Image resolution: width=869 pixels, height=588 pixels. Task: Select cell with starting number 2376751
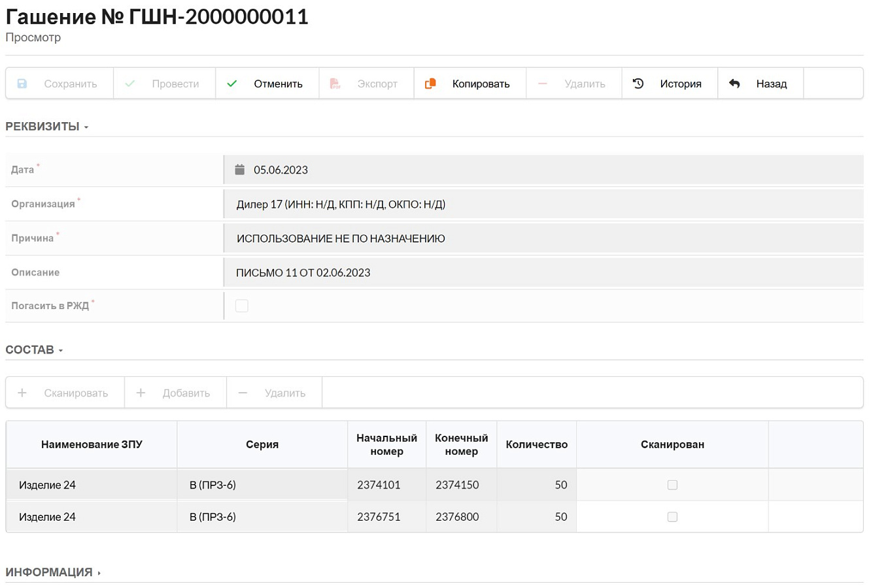[x=386, y=517]
